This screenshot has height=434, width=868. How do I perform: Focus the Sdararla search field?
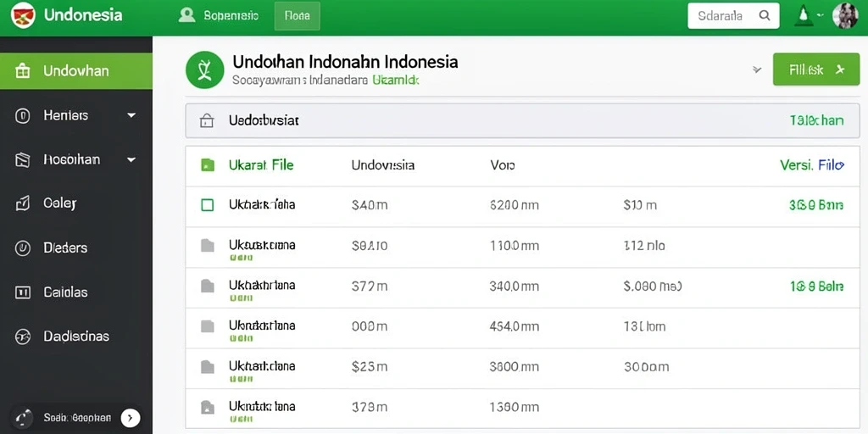pos(733,16)
